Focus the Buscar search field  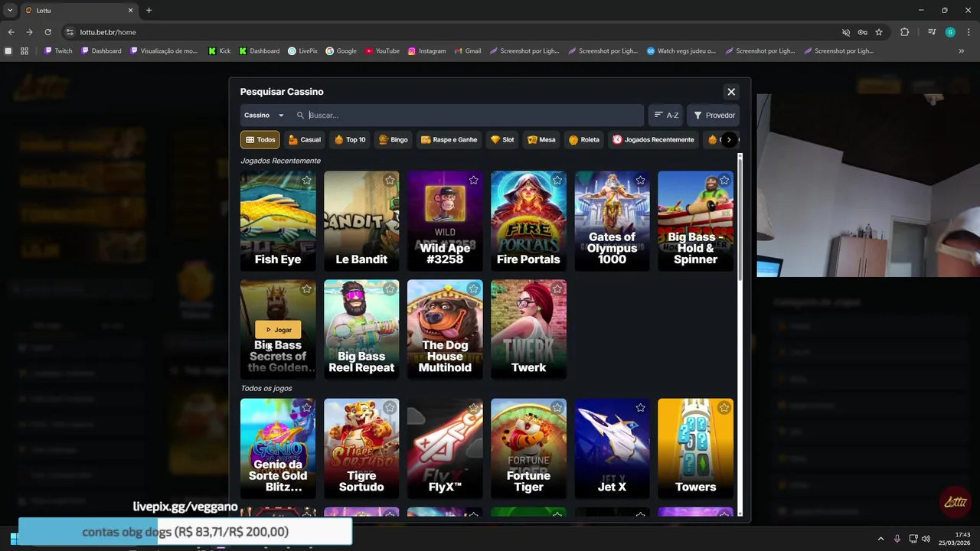(469, 116)
